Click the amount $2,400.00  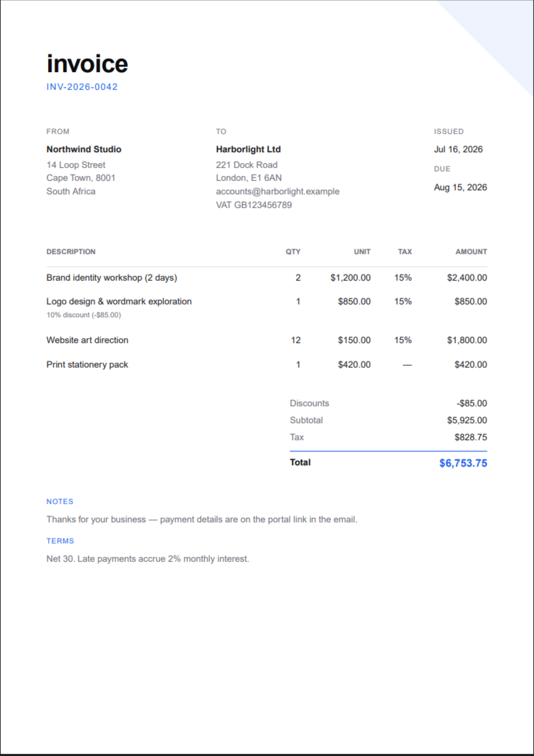[x=467, y=278]
